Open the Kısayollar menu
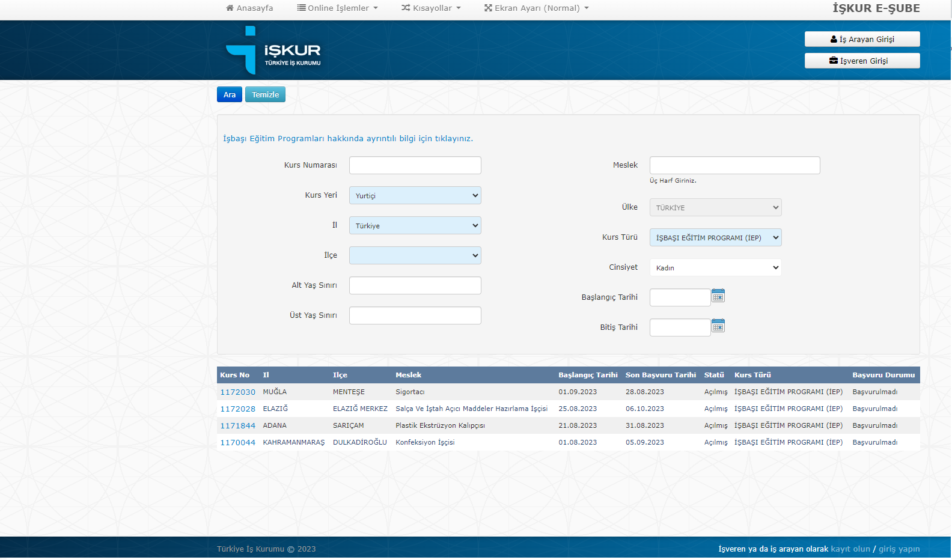952x560 pixels. pos(431,8)
